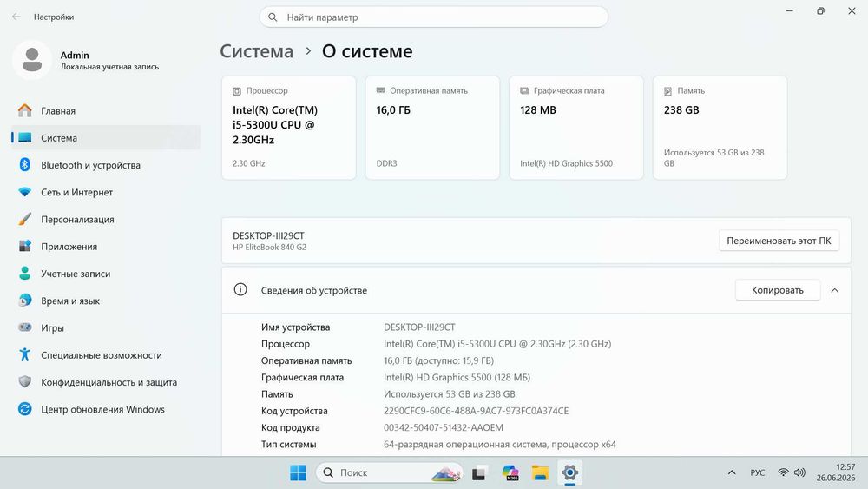Screen dimensions: 868x489
Task: Go to Конфиденциальность и защита settings
Action: pyautogui.click(x=106, y=381)
